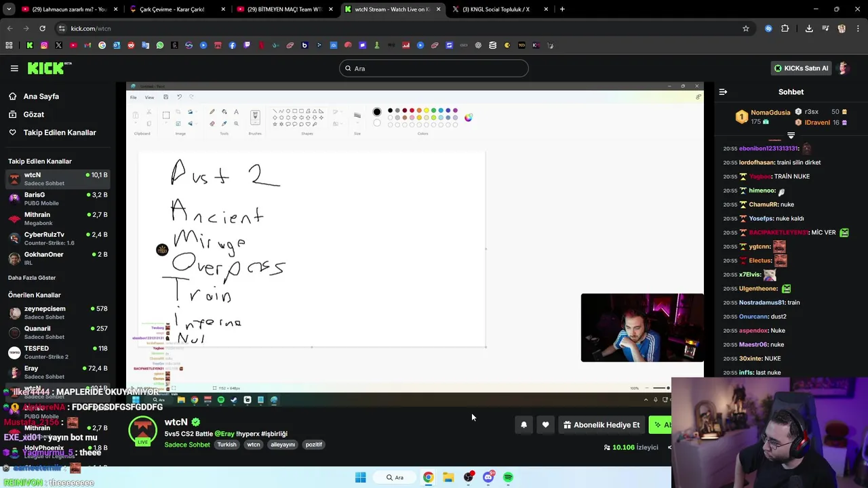Select Quanaril recommended channel
Screen dimensions: 868x488
pos(58,332)
